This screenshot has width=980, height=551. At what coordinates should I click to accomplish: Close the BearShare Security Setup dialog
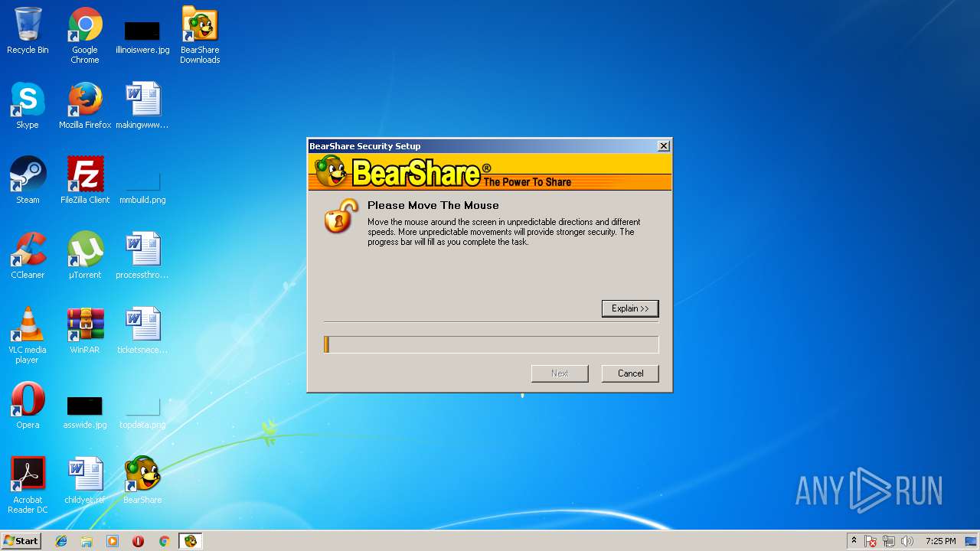[x=664, y=146]
